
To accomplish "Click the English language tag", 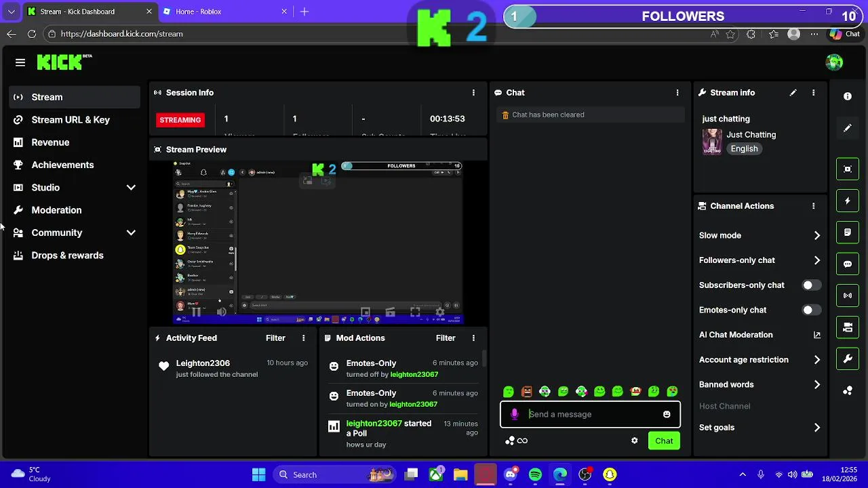I will pyautogui.click(x=744, y=149).
